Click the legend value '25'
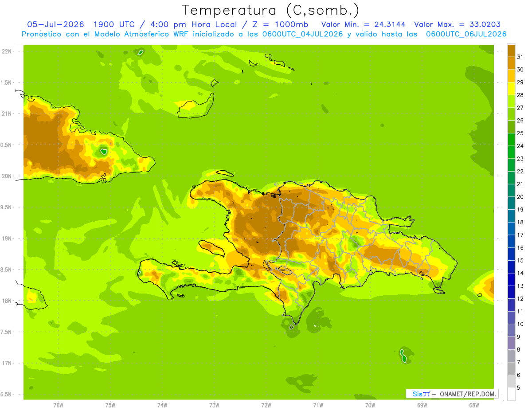The width and height of the screenshot is (532, 411). pyautogui.click(x=520, y=133)
